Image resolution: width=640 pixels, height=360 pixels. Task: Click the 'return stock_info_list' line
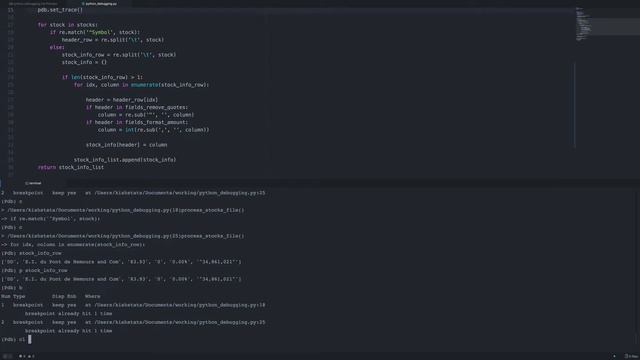pos(71,167)
